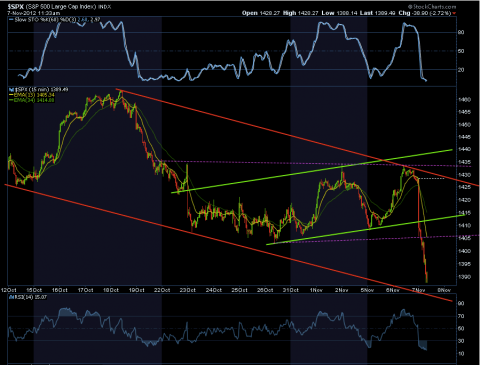
Task: Click the 23Oct date axis label
Action: tap(188, 290)
